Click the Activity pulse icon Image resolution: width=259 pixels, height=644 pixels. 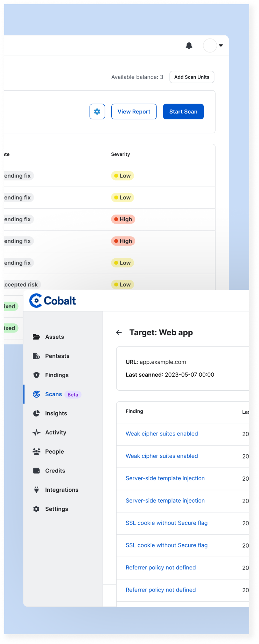[36, 433]
